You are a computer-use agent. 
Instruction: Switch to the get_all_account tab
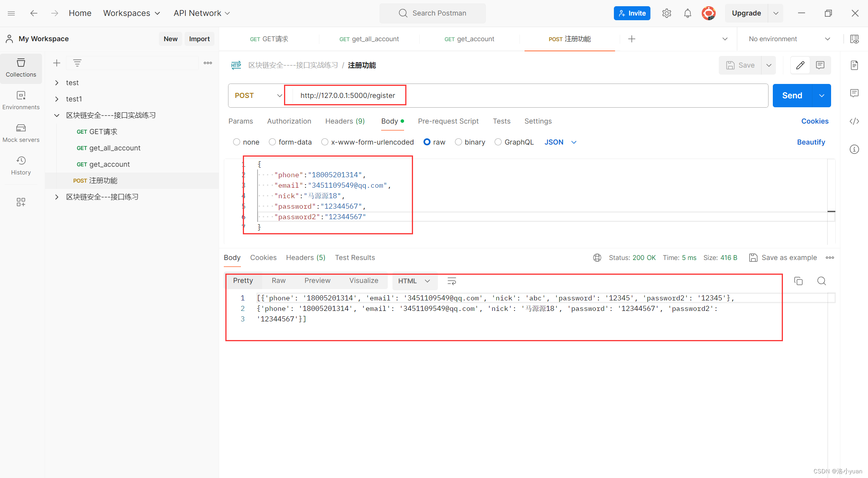[369, 39]
